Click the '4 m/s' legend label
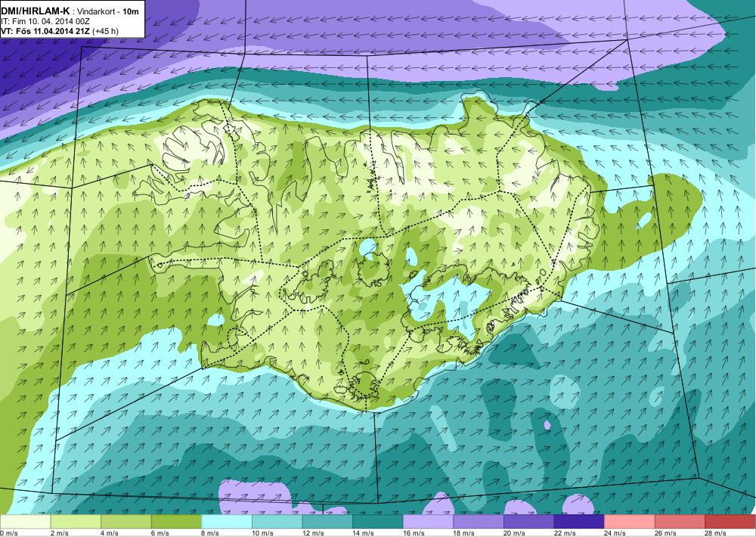756x537 pixels. [x=110, y=533]
